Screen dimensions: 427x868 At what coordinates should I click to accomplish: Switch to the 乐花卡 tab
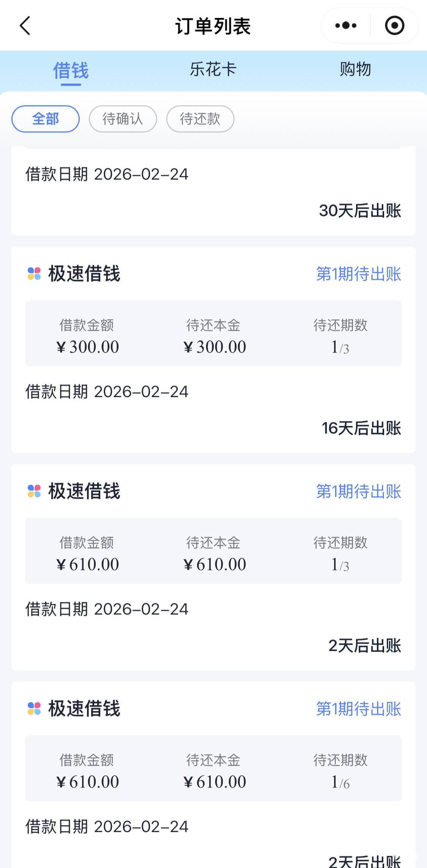point(213,69)
